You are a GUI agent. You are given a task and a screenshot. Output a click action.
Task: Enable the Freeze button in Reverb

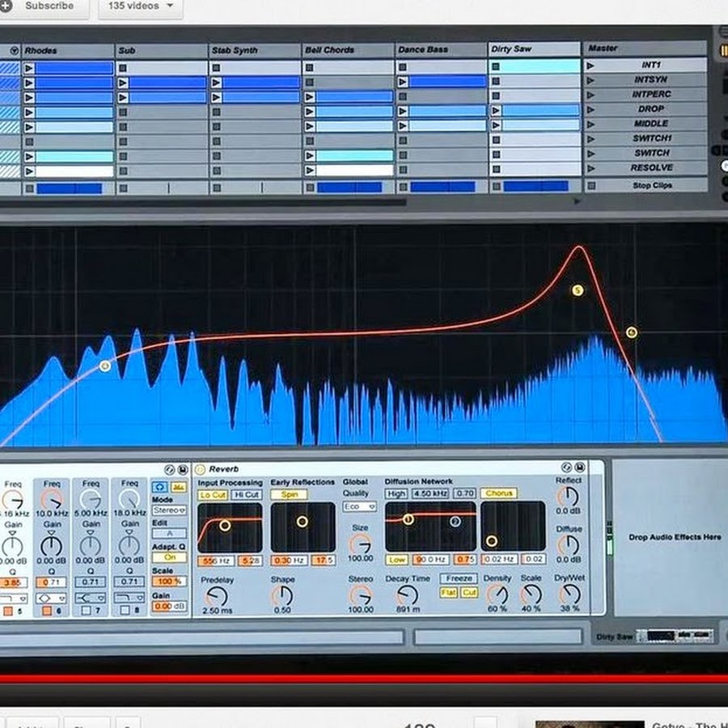pos(458,579)
